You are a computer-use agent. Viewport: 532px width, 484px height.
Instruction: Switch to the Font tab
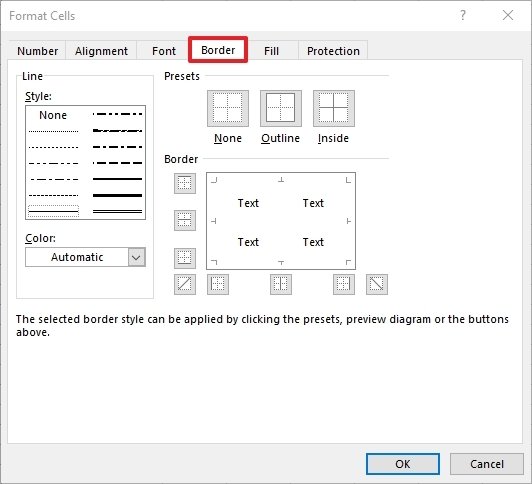[x=164, y=51]
